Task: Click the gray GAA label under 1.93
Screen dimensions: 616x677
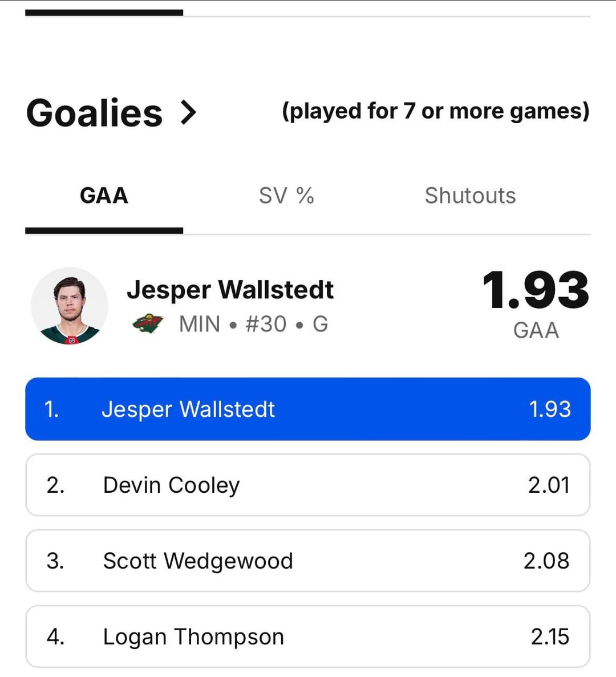Action: point(536,331)
